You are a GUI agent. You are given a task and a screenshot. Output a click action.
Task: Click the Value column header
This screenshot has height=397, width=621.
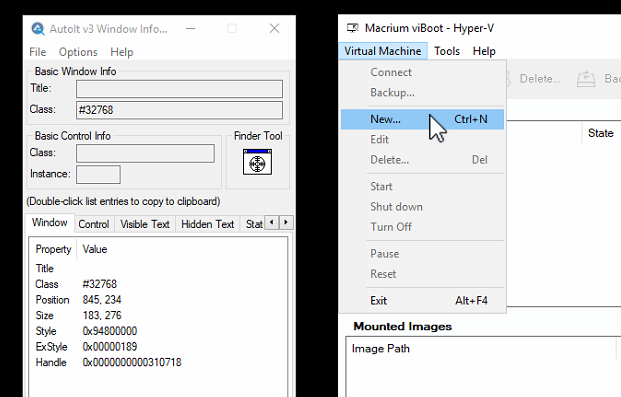(x=95, y=249)
